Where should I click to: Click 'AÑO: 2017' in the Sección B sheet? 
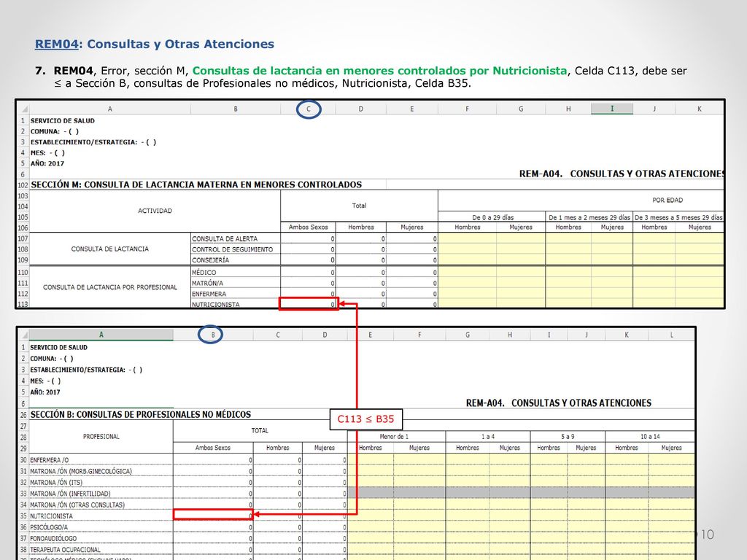point(45,392)
